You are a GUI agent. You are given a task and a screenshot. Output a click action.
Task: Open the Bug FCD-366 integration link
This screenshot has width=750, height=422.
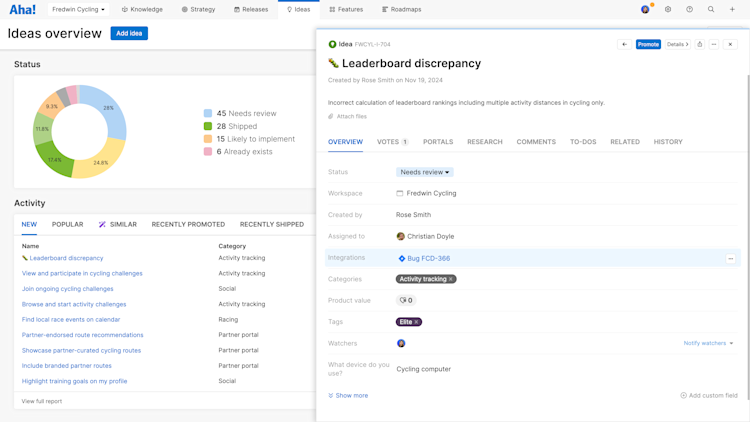coord(428,258)
